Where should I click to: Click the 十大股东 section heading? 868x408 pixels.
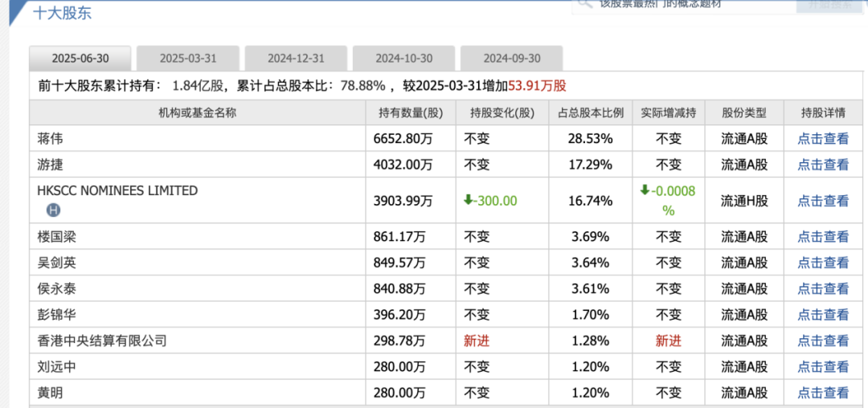tap(61, 12)
